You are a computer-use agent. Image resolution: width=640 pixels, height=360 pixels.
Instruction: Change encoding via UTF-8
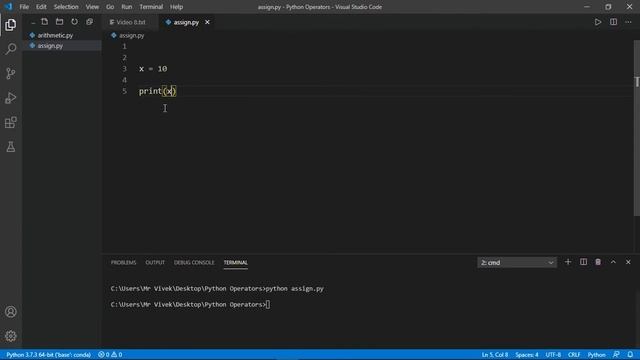point(553,355)
